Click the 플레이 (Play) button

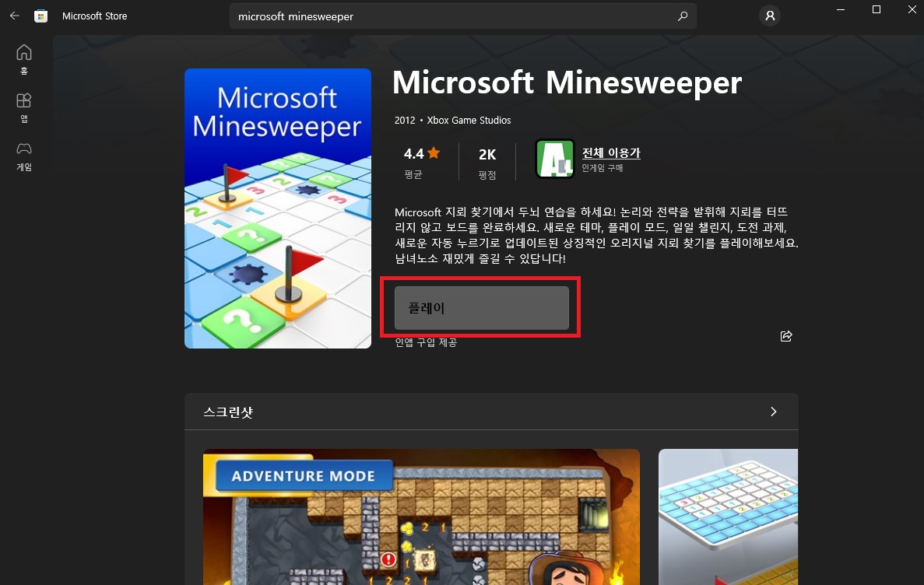[x=481, y=308]
